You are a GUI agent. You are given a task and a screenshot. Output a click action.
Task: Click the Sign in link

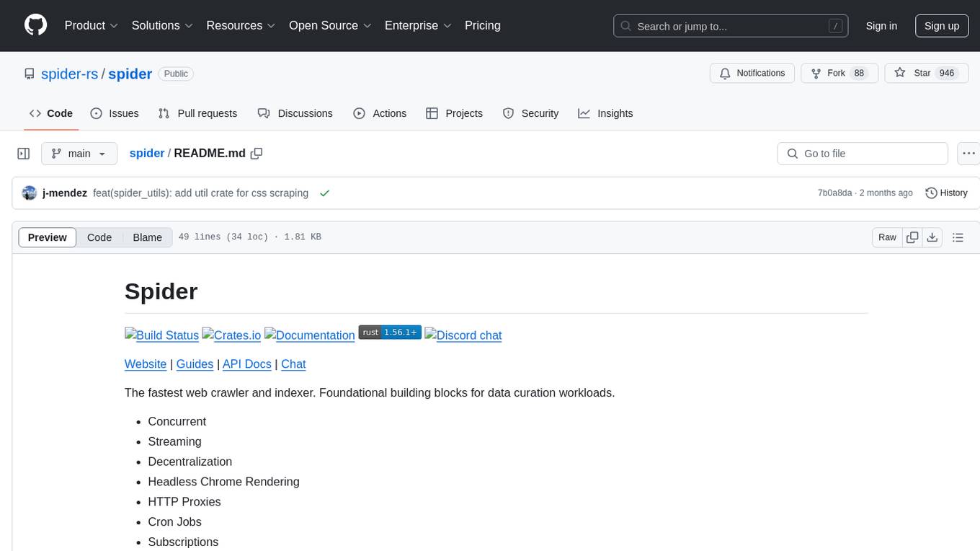(881, 26)
